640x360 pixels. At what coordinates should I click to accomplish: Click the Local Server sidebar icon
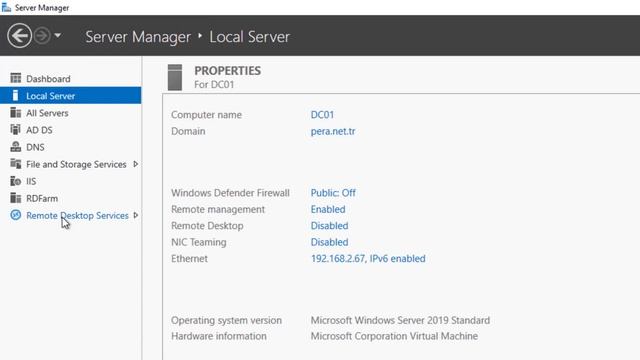pos(16,96)
